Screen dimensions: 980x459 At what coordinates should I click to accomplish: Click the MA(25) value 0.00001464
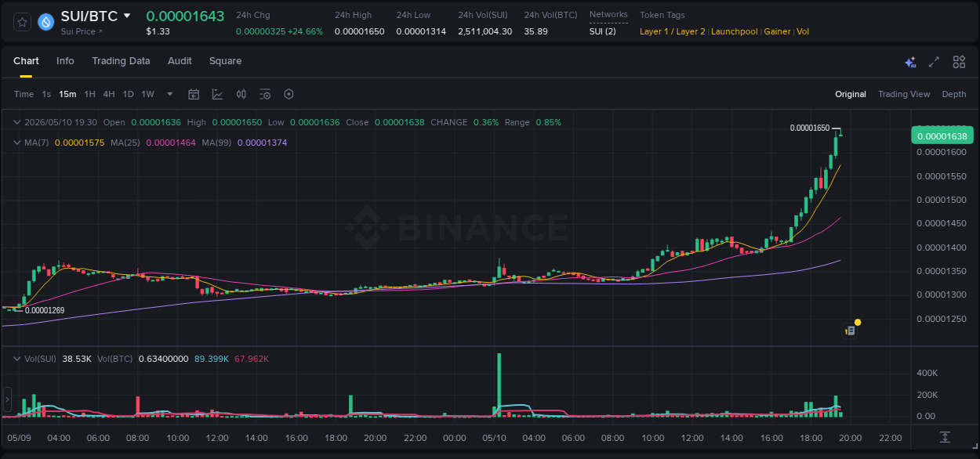(170, 143)
